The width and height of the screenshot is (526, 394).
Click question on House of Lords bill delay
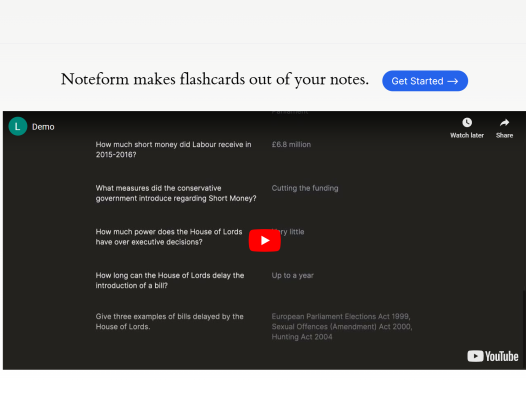[x=170, y=280]
